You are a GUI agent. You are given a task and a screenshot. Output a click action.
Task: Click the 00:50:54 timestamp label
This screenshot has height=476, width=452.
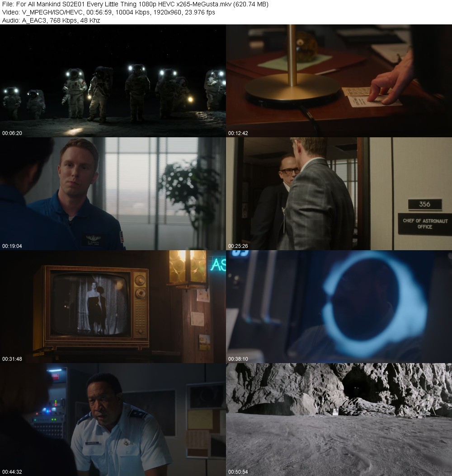[x=238, y=472]
